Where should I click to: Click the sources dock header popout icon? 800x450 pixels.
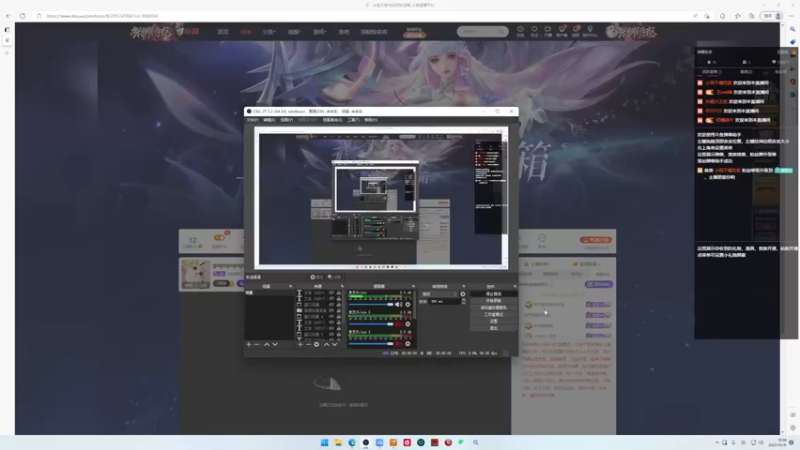point(342,286)
